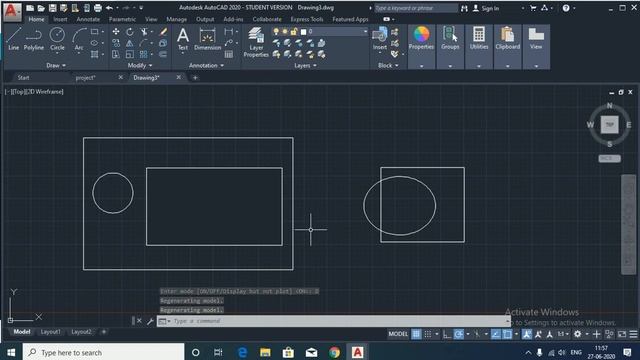640x360 pixels.
Task: Expand the Layers panel
Action: pos(305,65)
